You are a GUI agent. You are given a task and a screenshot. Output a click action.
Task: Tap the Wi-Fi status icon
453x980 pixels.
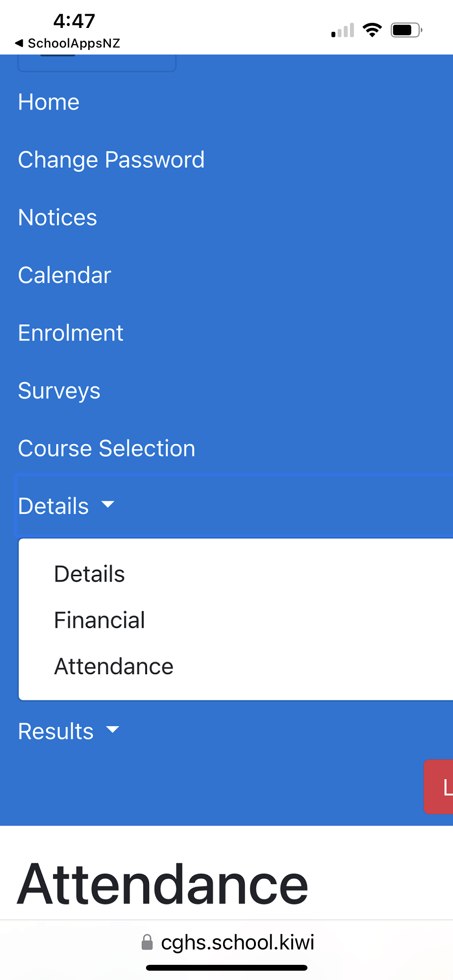tap(372, 30)
